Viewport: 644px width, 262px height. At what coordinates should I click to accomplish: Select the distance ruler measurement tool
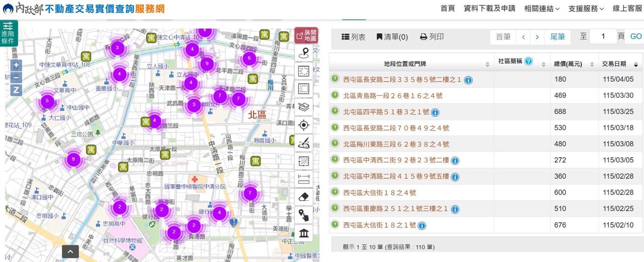[x=304, y=179]
